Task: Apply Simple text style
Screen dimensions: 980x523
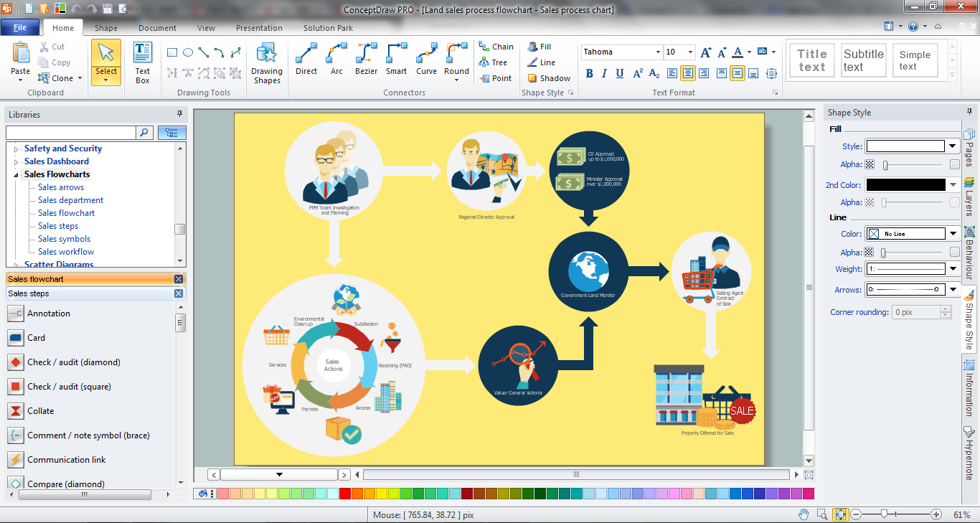Action: coord(915,60)
